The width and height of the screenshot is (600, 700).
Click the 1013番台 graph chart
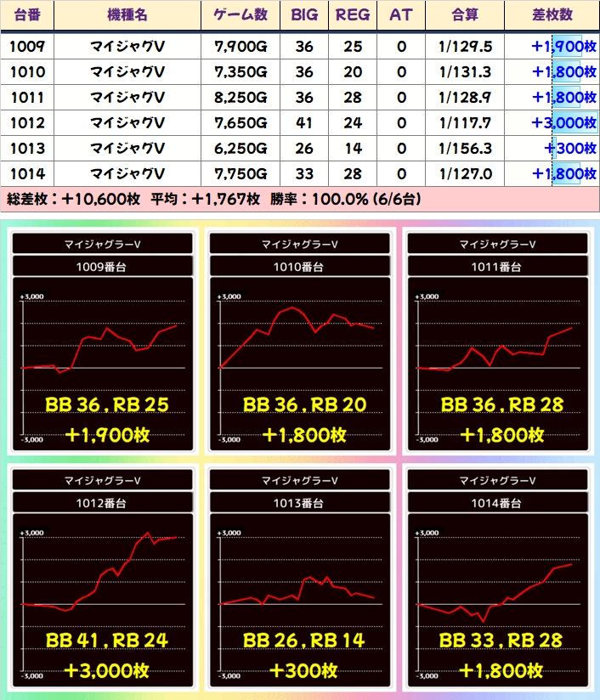300,579
